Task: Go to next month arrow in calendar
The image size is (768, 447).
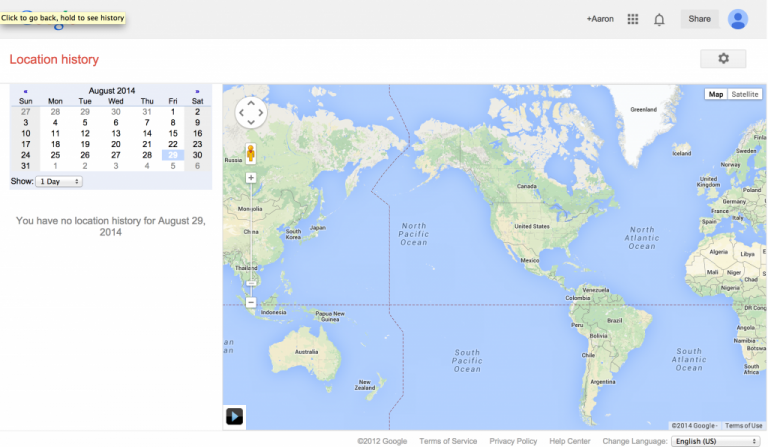Action: tap(197, 91)
